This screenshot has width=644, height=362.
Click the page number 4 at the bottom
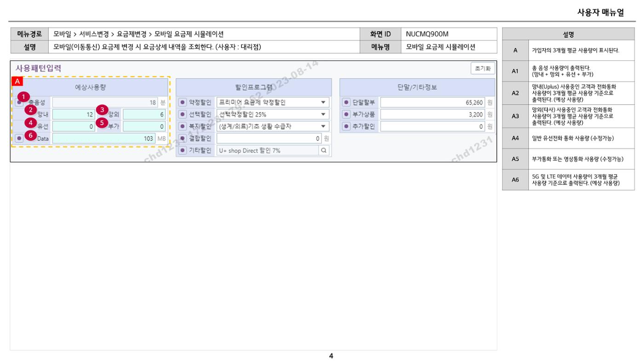(331, 356)
